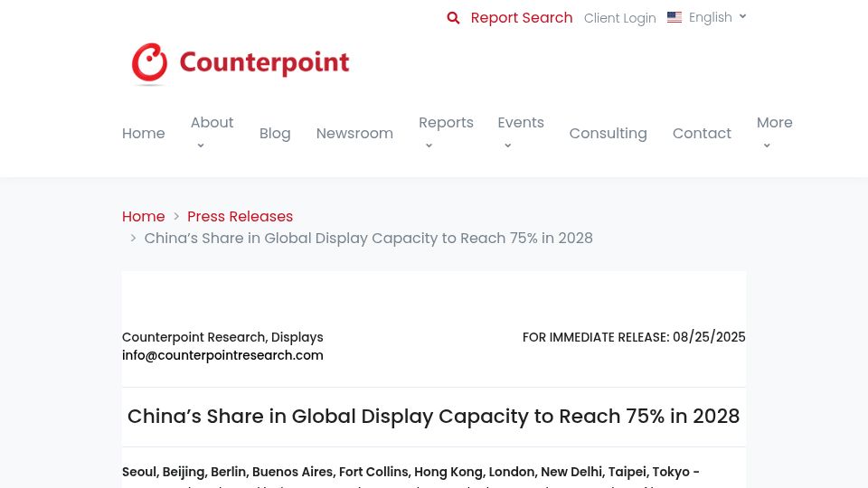Expand the chevron under About
Screen dimensions: 868x488
tap(201, 145)
